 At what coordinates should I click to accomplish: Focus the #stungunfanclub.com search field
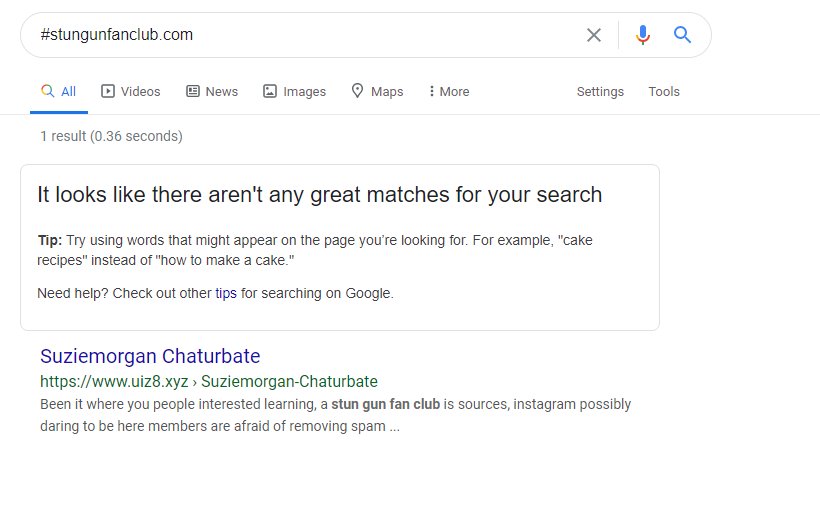pos(309,35)
